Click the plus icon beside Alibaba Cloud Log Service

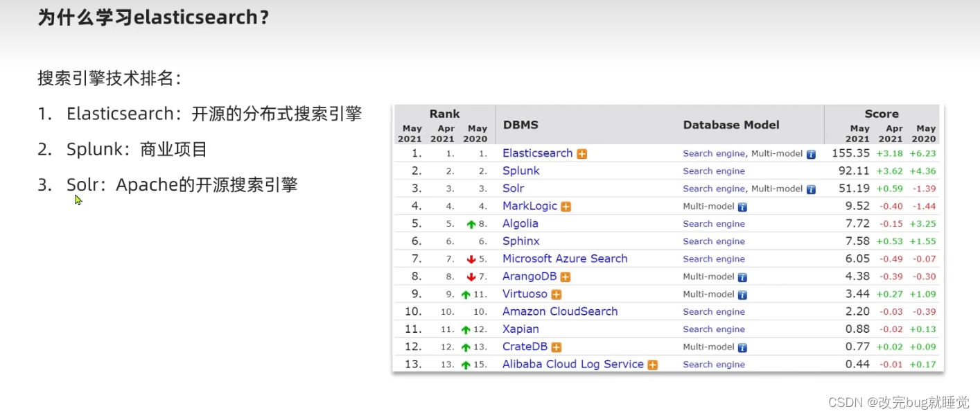click(652, 365)
